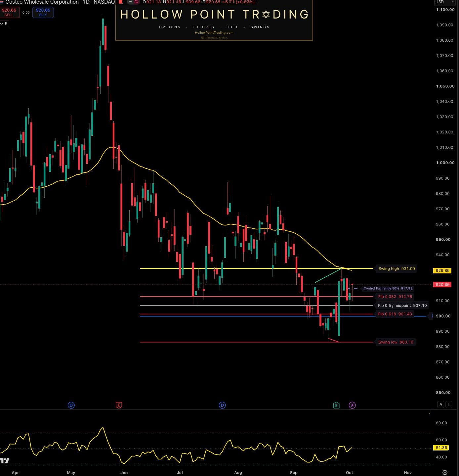
Task: Click the blue BUY 920.65 button
Action: point(43,13)
